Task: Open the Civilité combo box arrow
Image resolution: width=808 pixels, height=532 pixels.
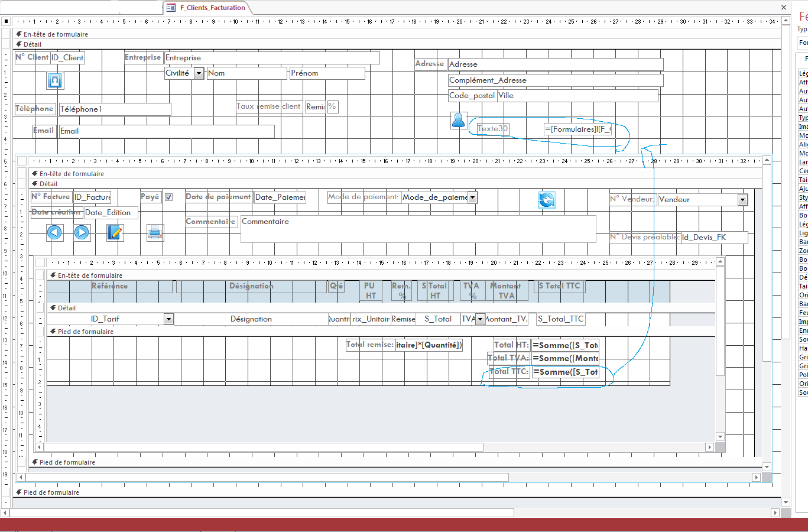Action: pos(199,73)
